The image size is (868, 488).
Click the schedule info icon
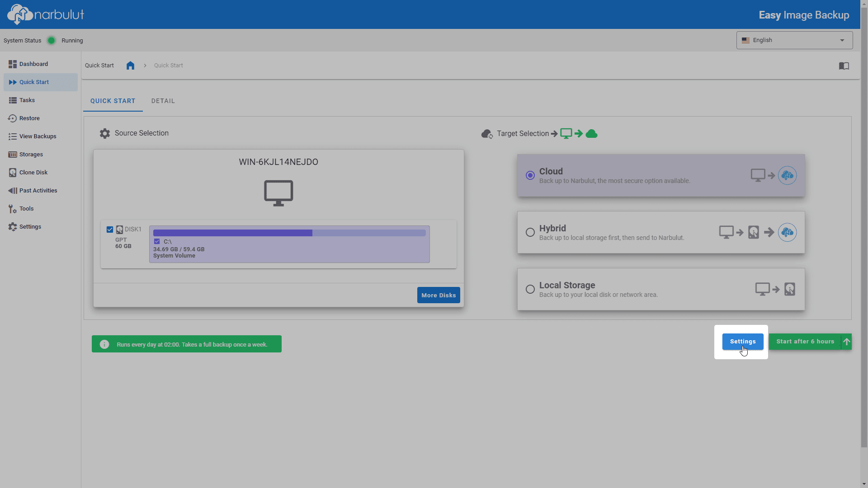click(104, 344)
